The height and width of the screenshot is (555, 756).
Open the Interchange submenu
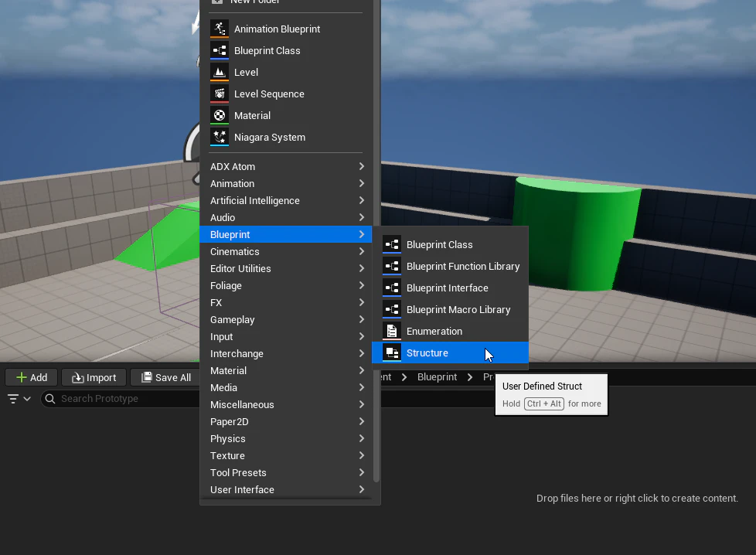pos(286,353)
